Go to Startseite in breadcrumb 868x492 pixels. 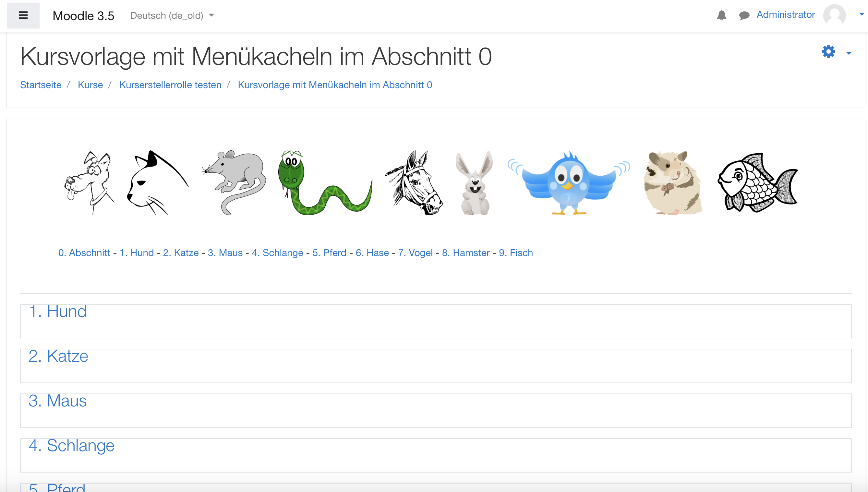[41, 85]
